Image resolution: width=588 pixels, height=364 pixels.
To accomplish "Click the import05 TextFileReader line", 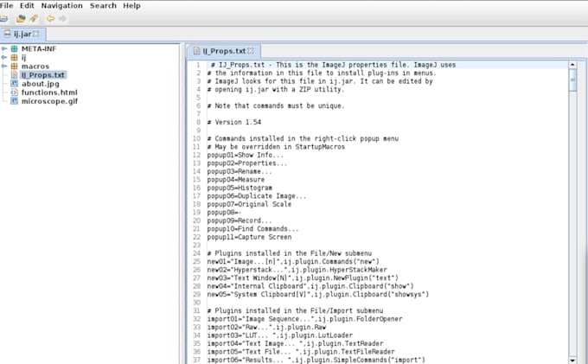I will click(301, 352).
